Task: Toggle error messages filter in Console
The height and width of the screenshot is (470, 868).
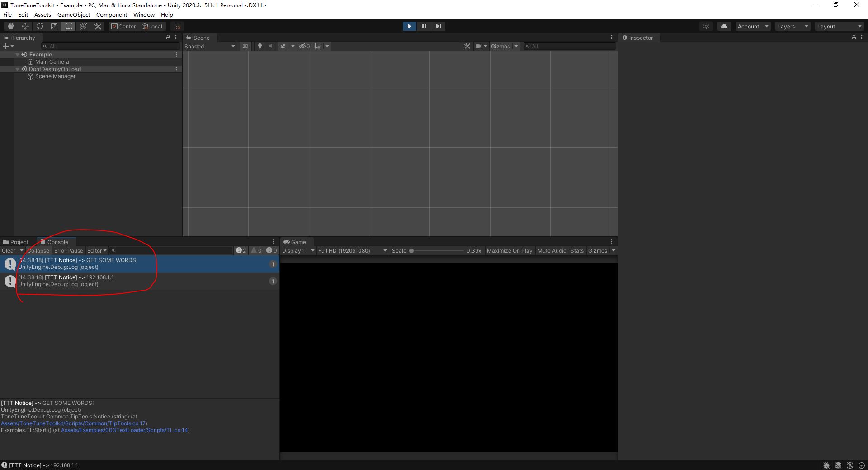Action: coord(272,251)
